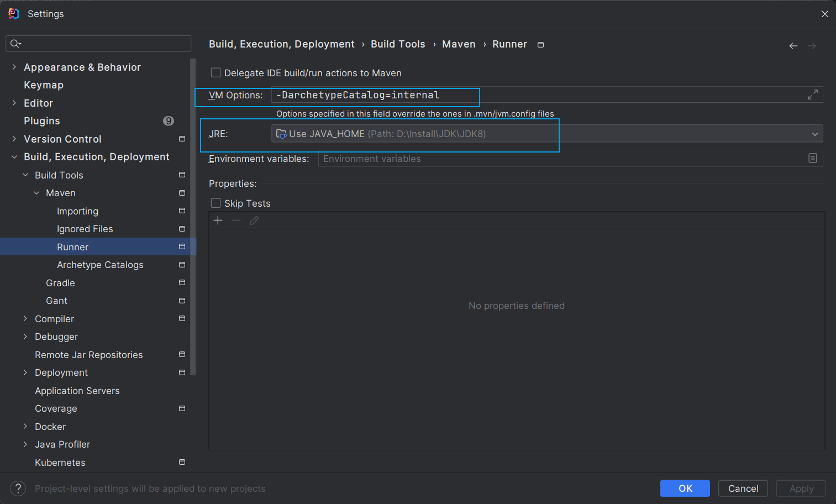Click the project-level icon beside Coverage

coord(182,408)
